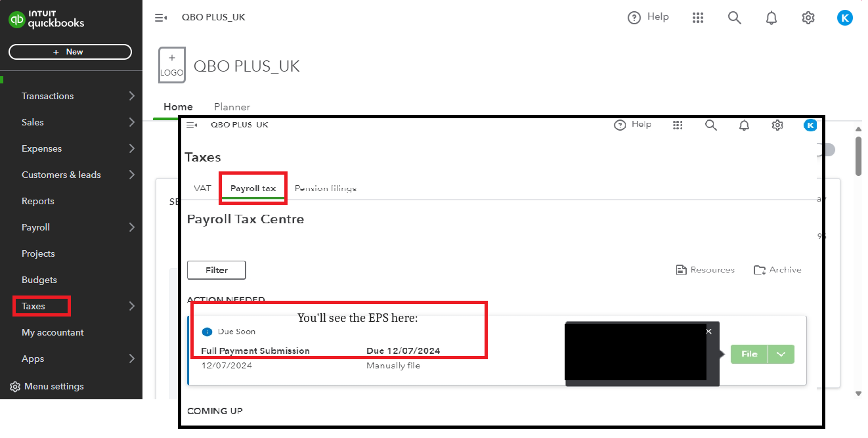
Task: Click the K account avatar
Action: coord(845,18)
